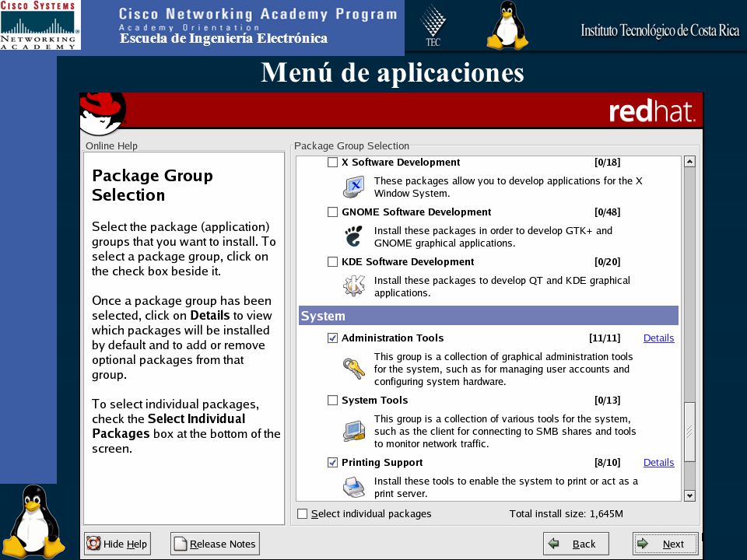Click the [0/18] package count
Image resolution: width=747 pixels, height=560 pixels.
(608, 163)
